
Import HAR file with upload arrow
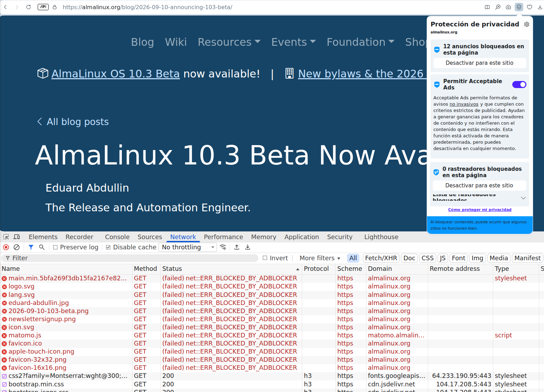pyautogui.click(x=237, y=247)
